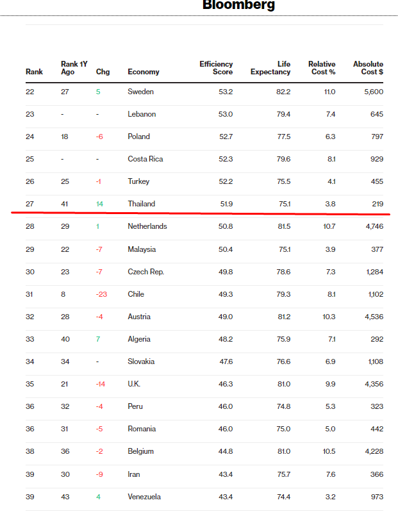398x532 pixels.
Task: Click the Thailand economy name
Action: [x=141, y=204]
